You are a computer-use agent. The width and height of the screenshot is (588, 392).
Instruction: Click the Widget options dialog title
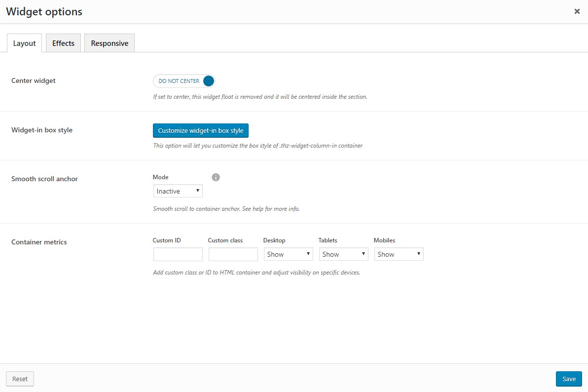(x=44, y=11)
